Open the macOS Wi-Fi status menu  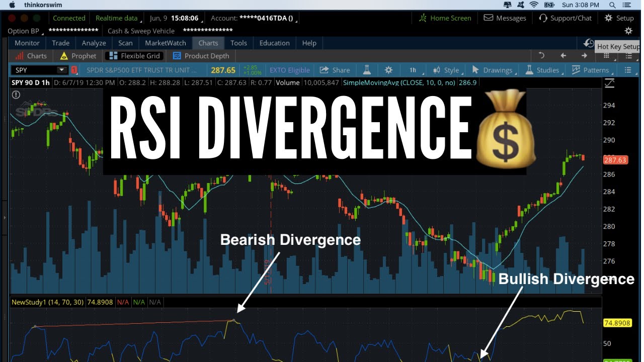click(x=534, y=5)
